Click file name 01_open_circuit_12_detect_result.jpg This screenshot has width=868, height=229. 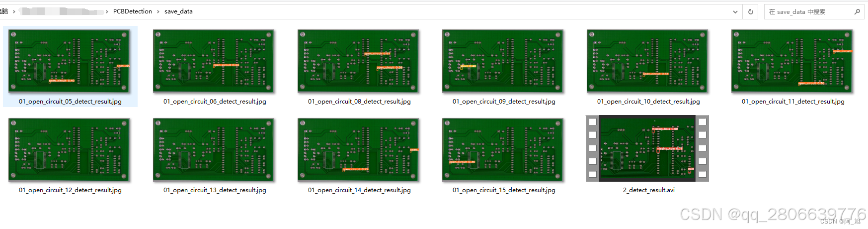70,190
